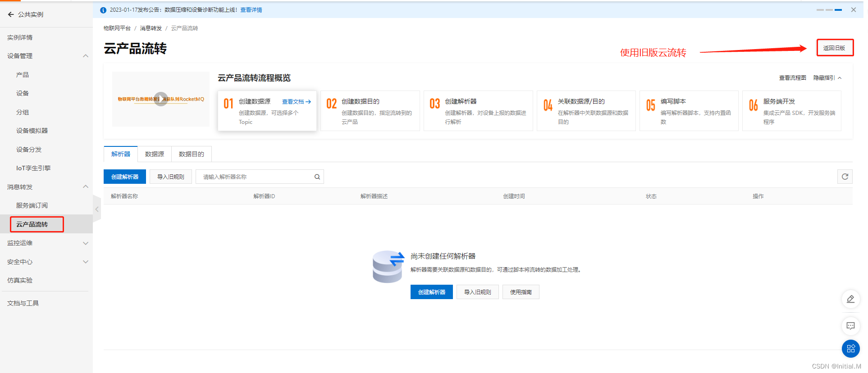
Task: Click 导入旧规则 in empty-state area
Action: click(478, 292)
